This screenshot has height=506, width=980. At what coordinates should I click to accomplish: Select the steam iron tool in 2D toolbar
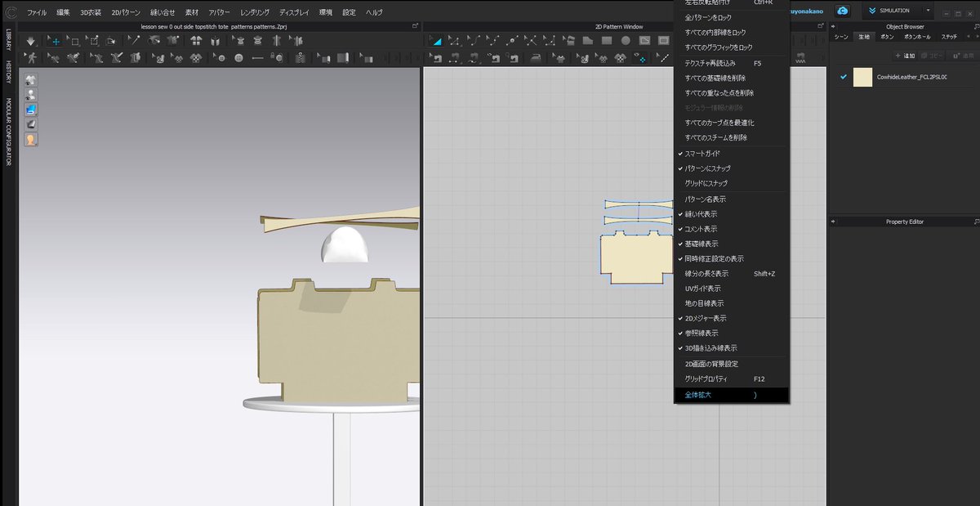click(x=536, y=58)
